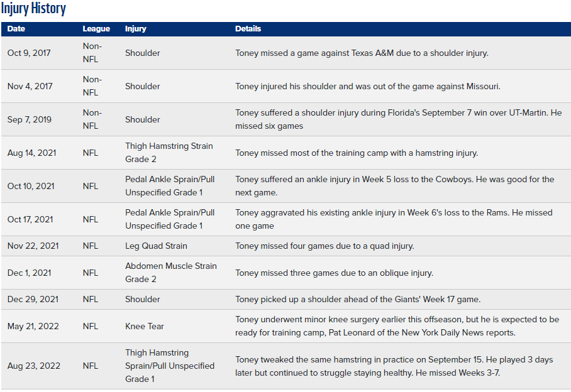Click the Oct 10, 2021 ankle sprain entry
The image size is (571, 392).
pos(286,186)
